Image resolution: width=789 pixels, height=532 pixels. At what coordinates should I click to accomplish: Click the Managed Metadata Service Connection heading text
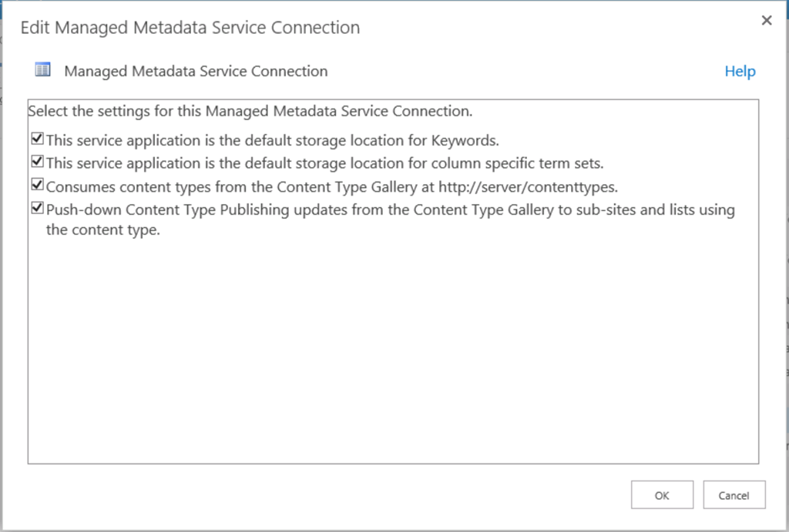pos(196,72)
